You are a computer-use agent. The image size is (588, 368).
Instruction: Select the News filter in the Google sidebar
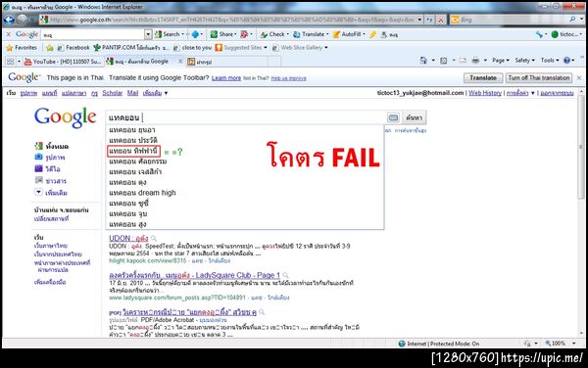[51, 181]
